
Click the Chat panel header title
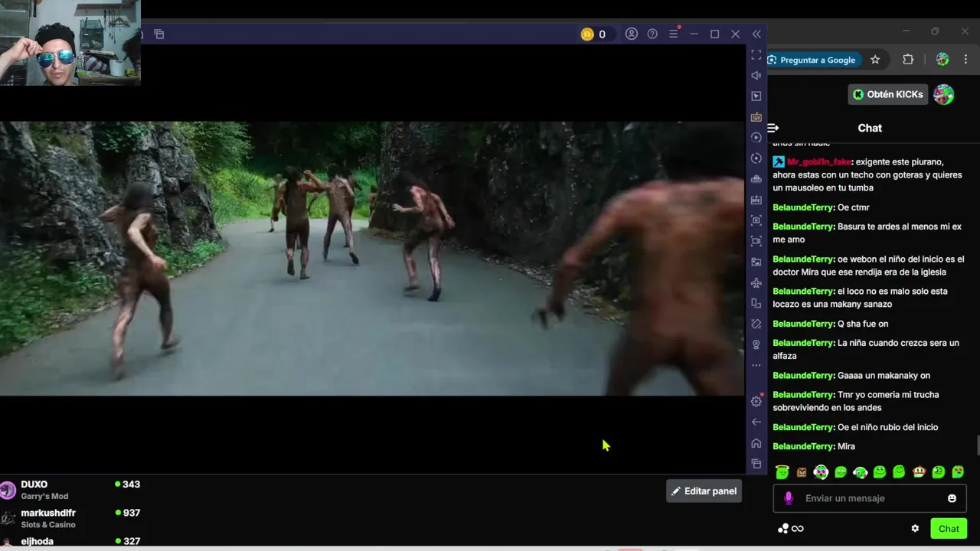pyautogui.click(x=870, y=128)
